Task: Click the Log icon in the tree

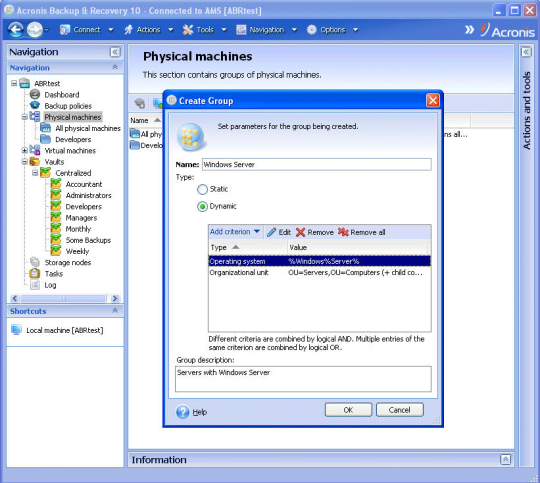Action: point(35,285)
